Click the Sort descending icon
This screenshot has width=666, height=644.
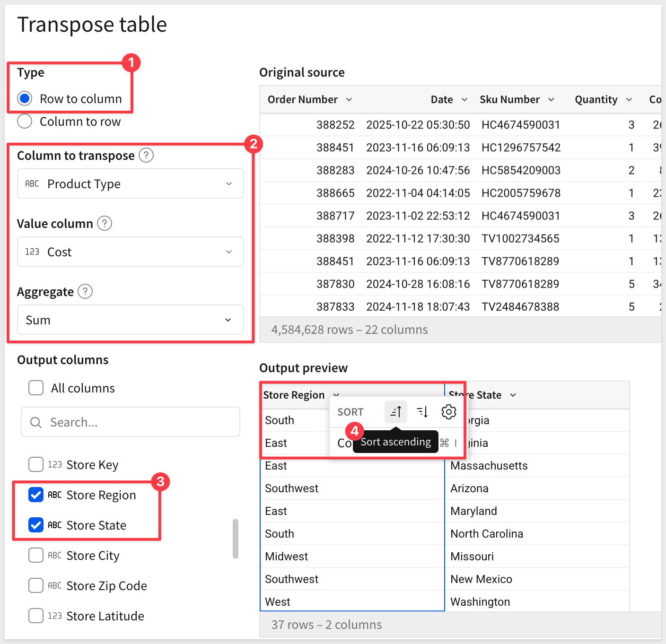coord(422,412)
